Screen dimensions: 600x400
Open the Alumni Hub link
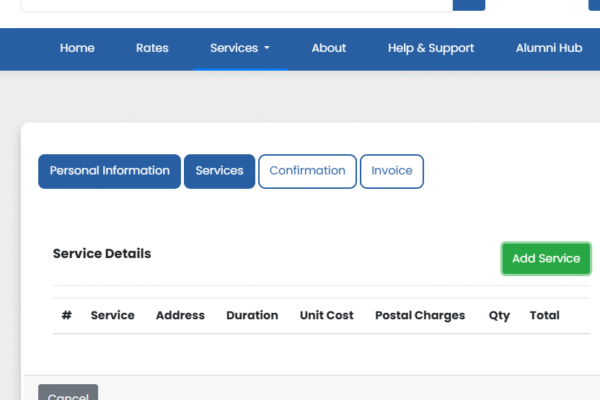point(549,48)
